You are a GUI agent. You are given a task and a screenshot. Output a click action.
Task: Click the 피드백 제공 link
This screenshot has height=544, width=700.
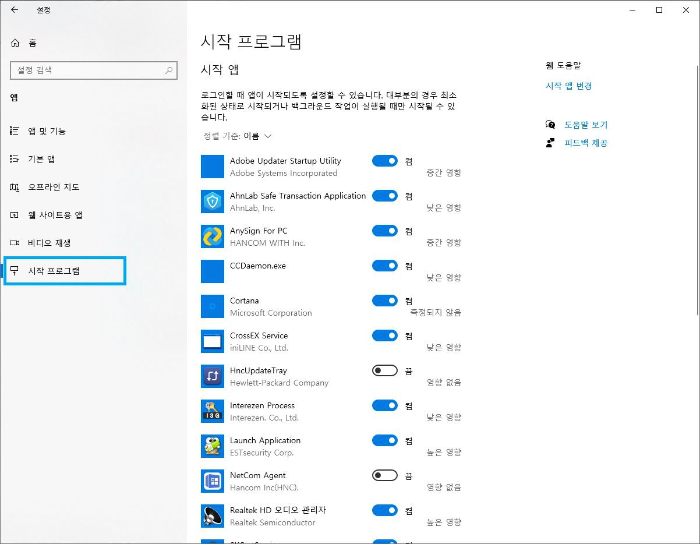[586, 143]
